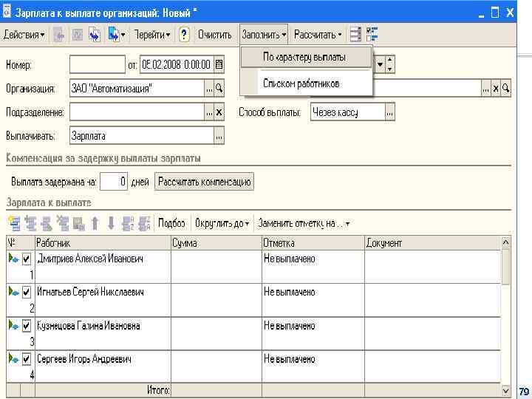
Task: Click the table scrollbar up arrow
Action: click(x=505, y=242)
